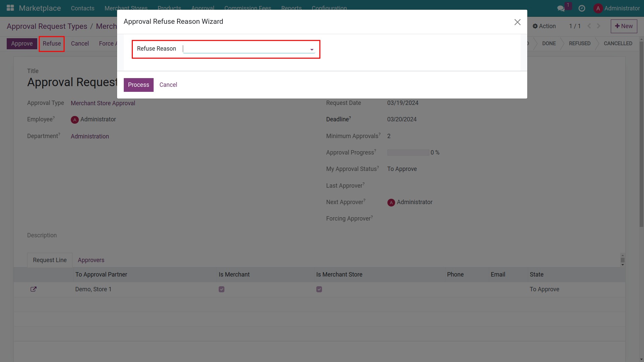
Task: Open the Reports menu
Action: click(x=291, y=8)
